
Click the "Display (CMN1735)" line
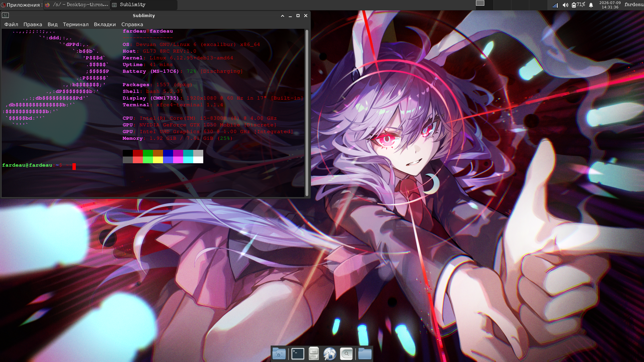(x=213, y=98)
